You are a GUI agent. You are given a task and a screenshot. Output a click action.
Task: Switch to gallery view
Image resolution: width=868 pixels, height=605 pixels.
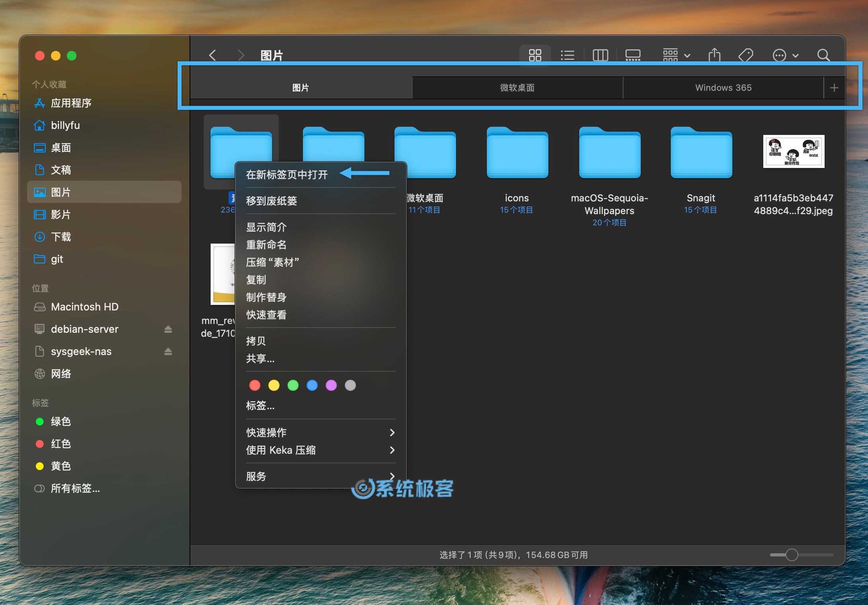coord(633,55)
